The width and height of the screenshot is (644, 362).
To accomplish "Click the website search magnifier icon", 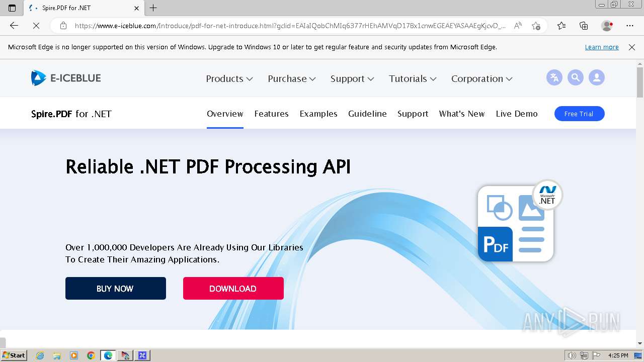I will [576, 77].
